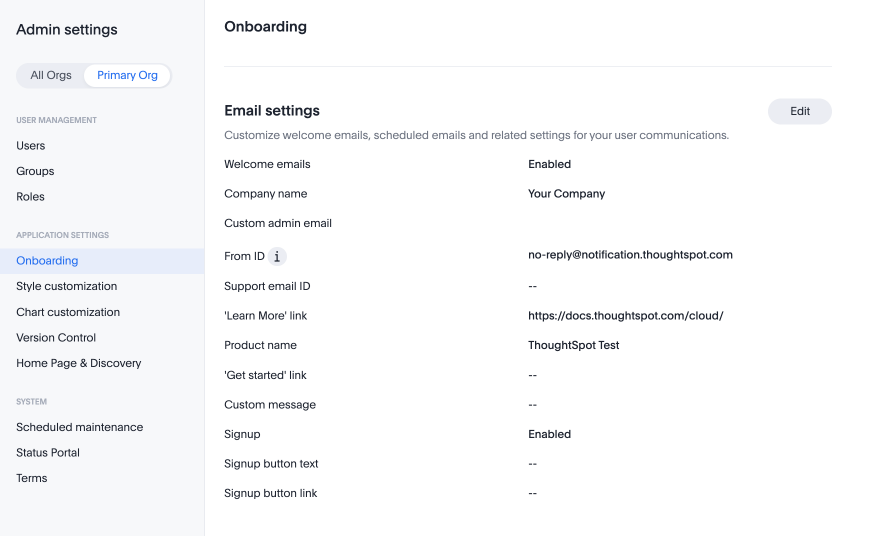Open the Groups settings page
Viewport: 882px width, 536px height.
(35, 172)
